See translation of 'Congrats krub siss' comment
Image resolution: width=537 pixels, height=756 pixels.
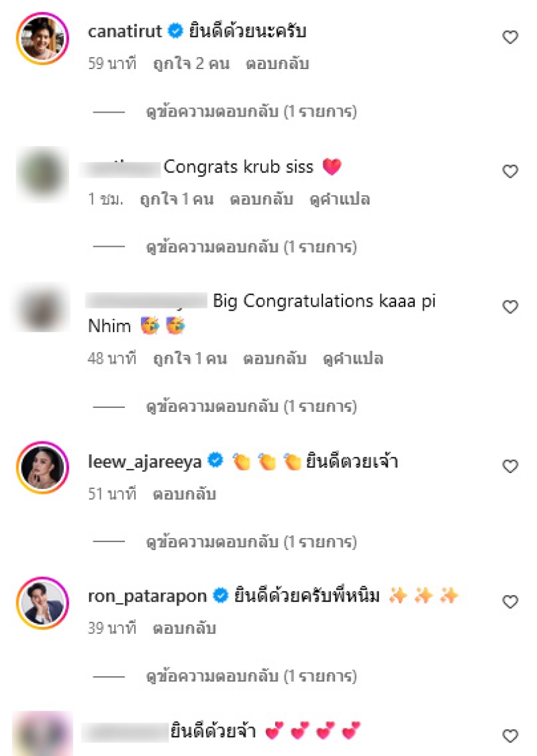click(x=340, y=199)
